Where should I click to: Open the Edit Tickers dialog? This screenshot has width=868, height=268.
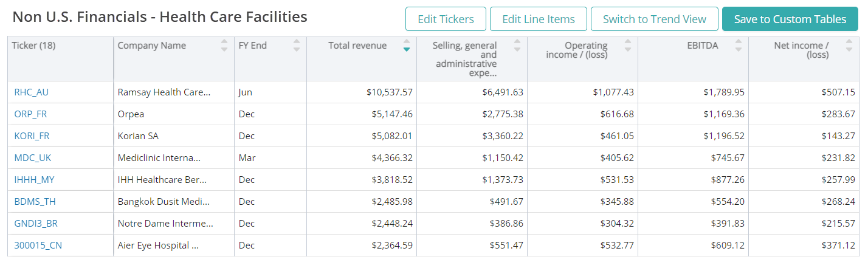point(446,19)
